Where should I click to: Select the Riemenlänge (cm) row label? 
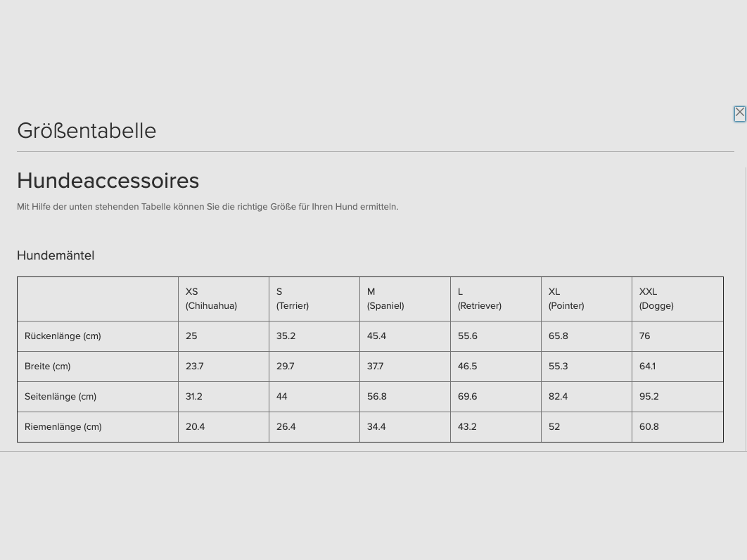coord(63,427)
